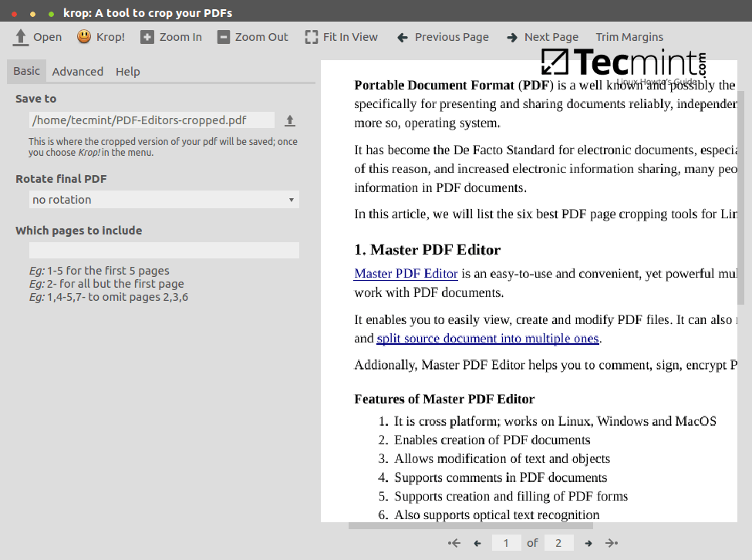The image size is (752, 560).
Task: Open the rotation dropdown showing no rotation
Action: click(x=164, y=200)
